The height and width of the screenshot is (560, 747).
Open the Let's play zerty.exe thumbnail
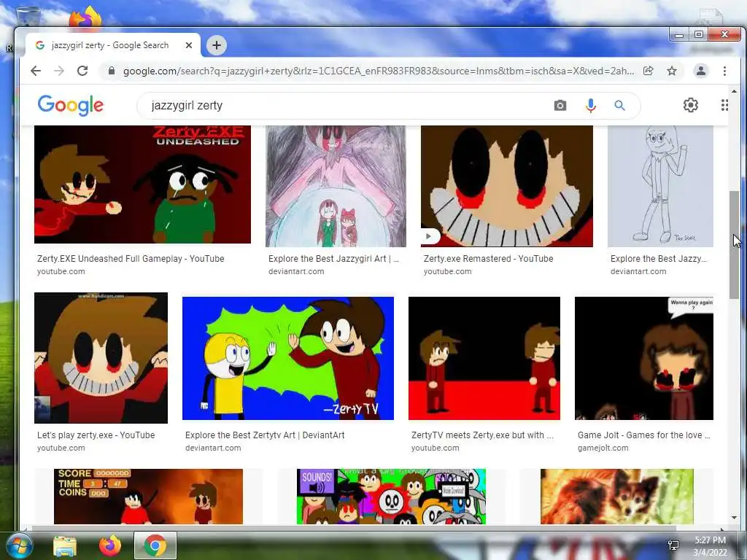101,357
